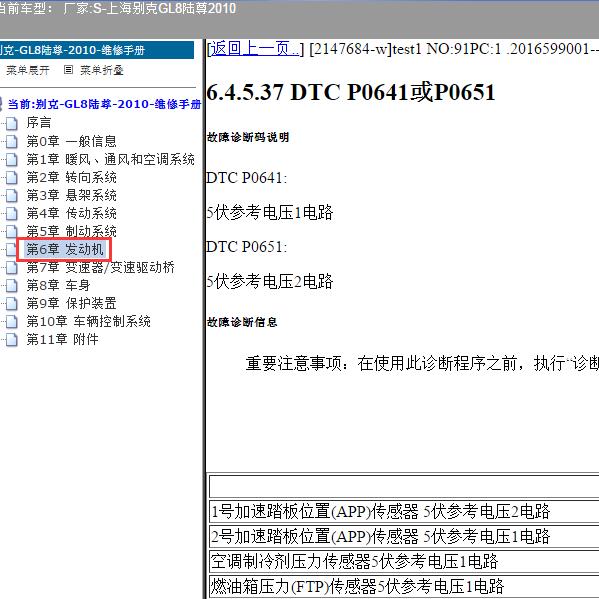Click the table row 空调制冷剂压力传感器5伏参考电压1电路

[x=404, y=562]
